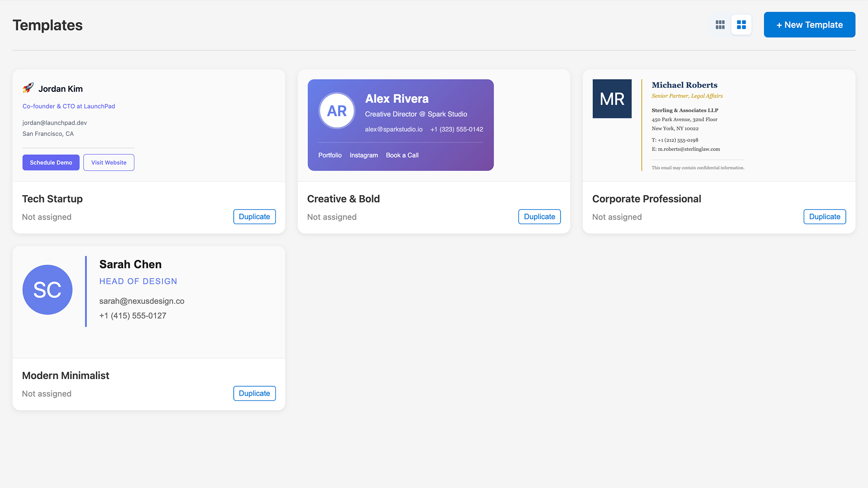
Task: Duplicate the Tech Startup template
Action: 254,217
